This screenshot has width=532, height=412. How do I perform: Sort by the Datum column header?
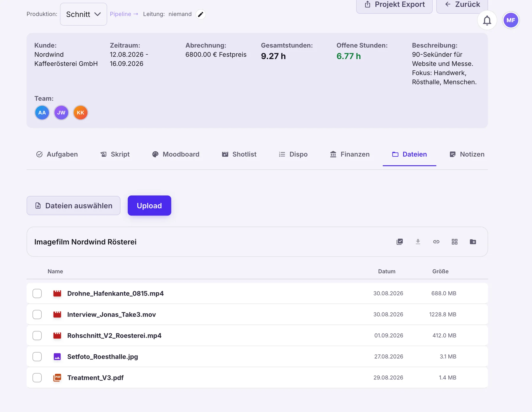[x=387, y=271]
